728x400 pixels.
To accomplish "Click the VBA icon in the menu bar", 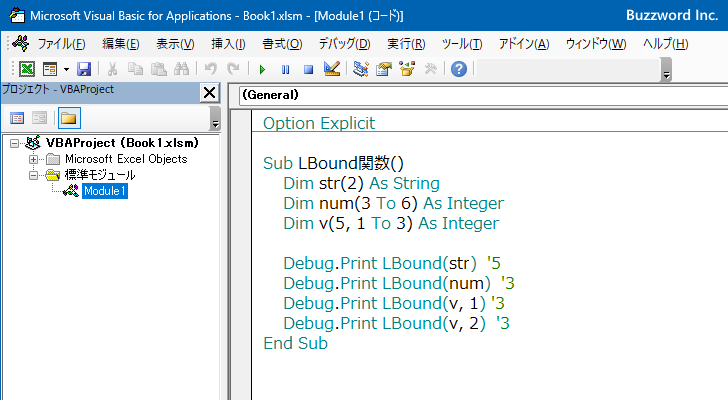I will [x=20, y=43].
